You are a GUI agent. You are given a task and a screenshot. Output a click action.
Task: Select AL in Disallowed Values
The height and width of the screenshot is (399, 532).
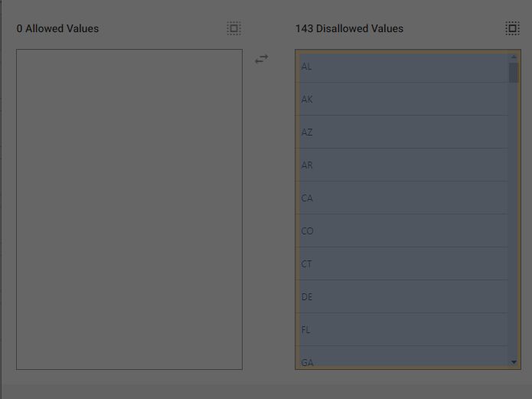click(402, 67)
